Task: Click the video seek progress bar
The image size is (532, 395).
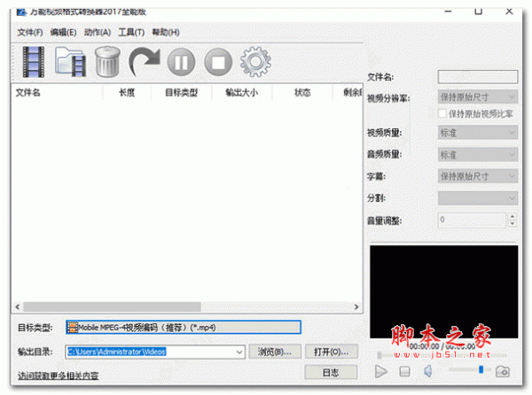Action: tap(442, 355)
